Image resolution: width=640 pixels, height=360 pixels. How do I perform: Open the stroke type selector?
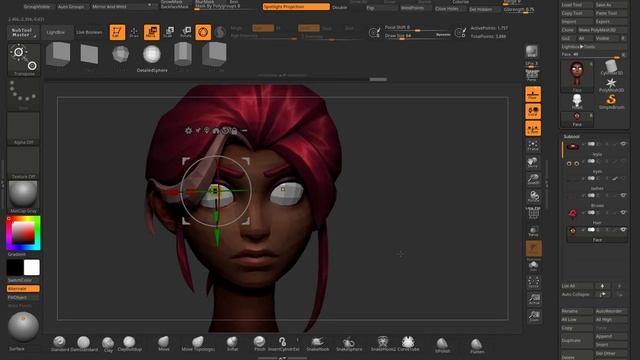click(x=23, y=95)
